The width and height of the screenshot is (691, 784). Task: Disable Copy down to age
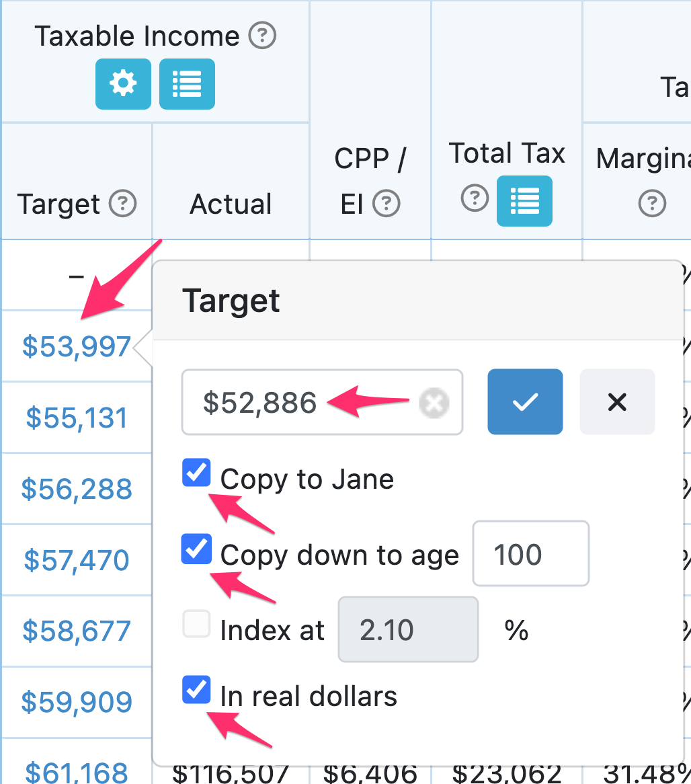196,549
